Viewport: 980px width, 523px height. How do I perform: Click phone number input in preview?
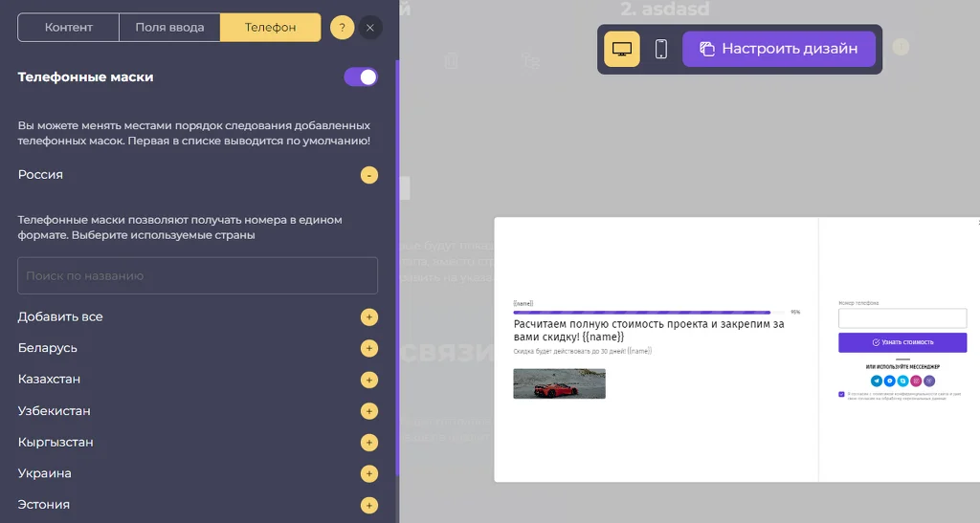902,317
